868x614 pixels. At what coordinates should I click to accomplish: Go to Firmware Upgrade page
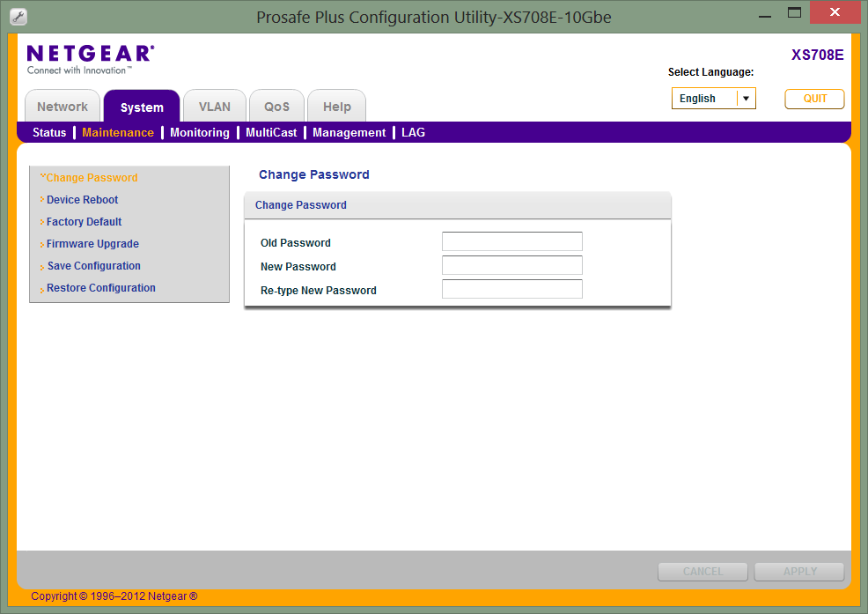pos(92,244)
